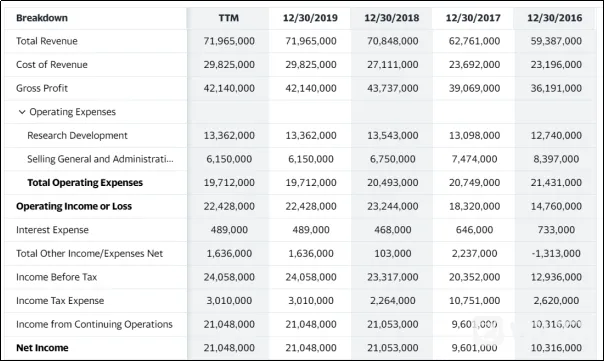Select the 12/30/2018 column header

pyautogui.click(x=392, y=18)
